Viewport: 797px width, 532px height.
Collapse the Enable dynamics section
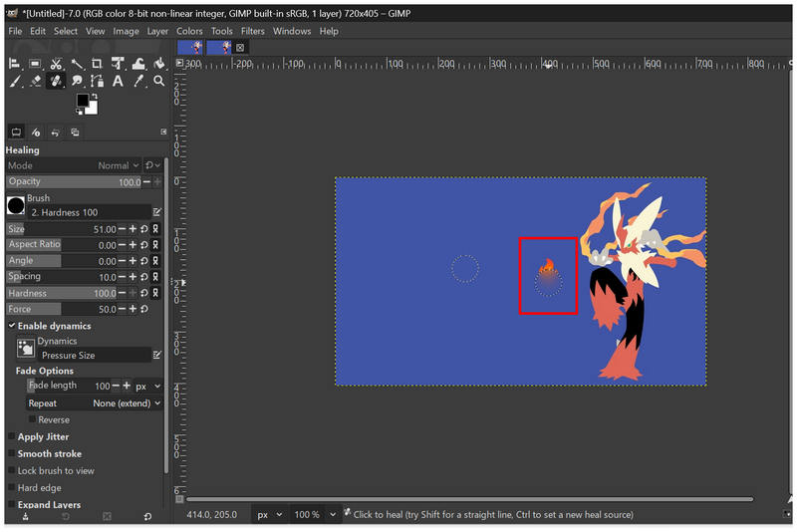11,326
